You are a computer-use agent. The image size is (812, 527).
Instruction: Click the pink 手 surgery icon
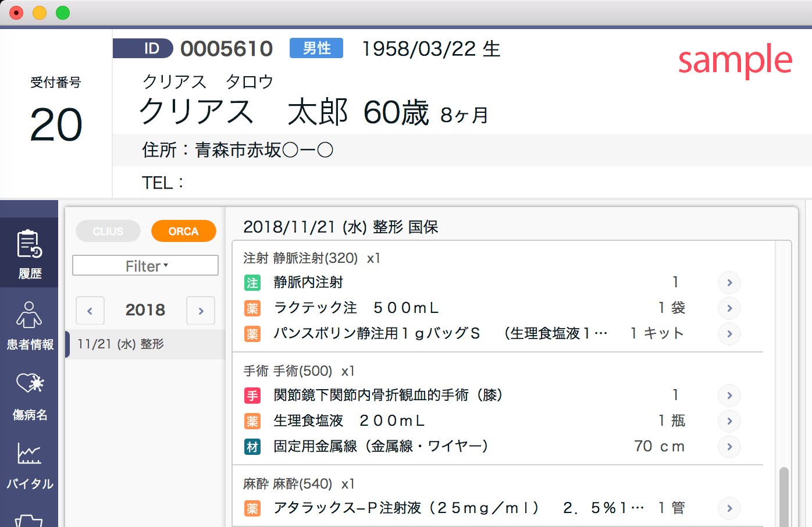[x=252, y=396]
